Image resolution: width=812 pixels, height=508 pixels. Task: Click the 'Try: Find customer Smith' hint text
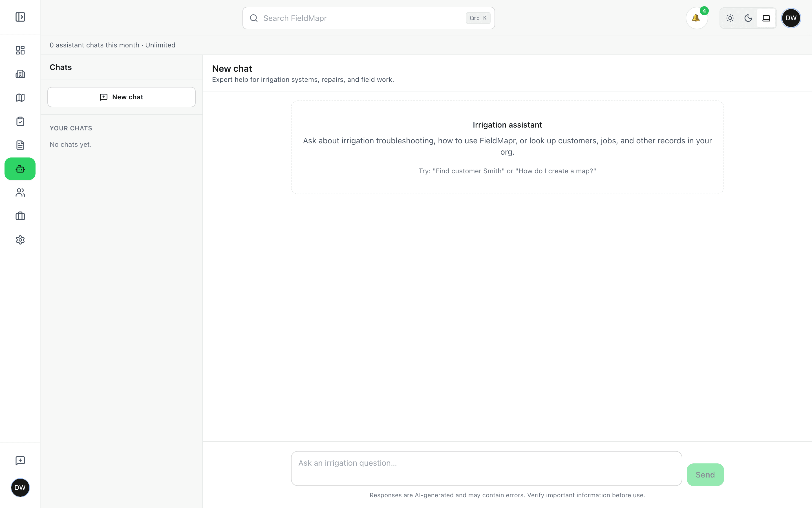(x=507, y=171)
